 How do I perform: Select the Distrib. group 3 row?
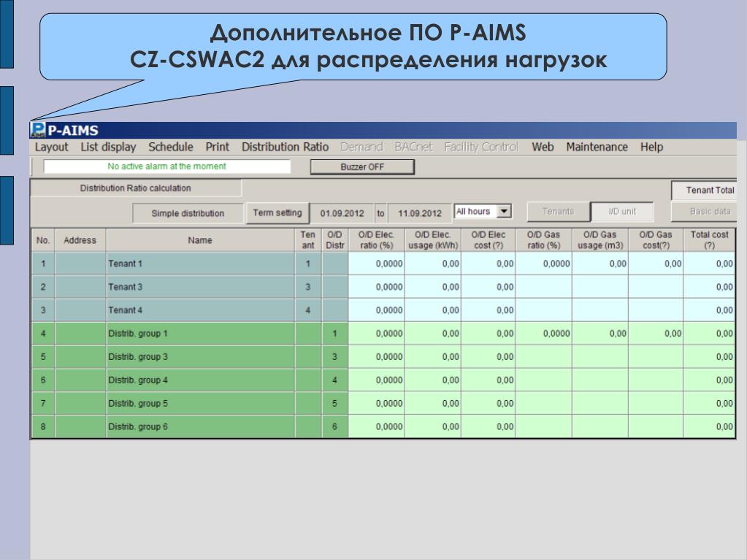[200, 357]
